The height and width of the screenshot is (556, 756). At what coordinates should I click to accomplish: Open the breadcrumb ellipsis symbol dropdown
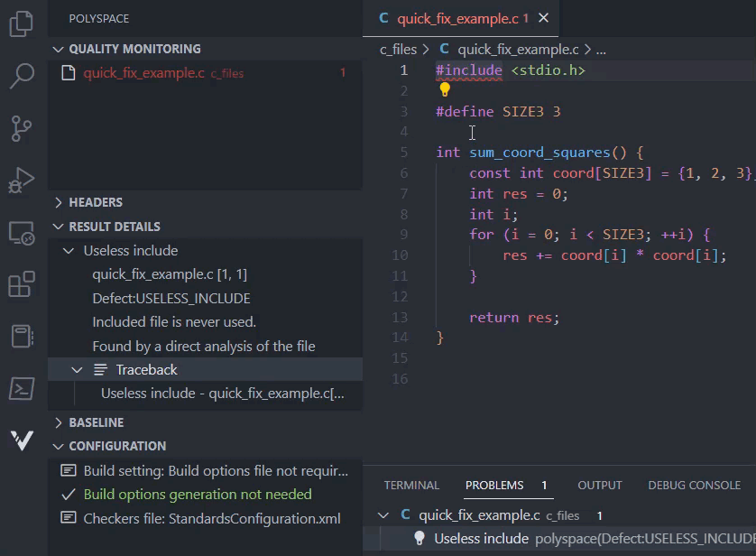(601, 50)
